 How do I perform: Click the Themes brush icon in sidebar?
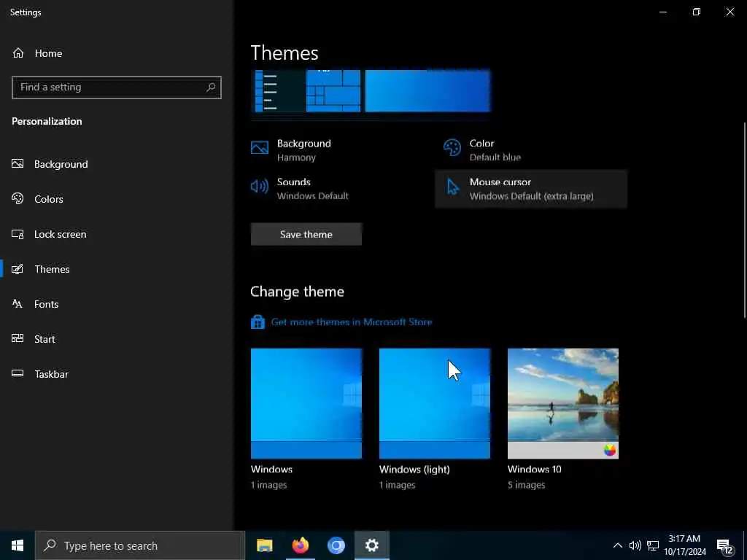18,269
